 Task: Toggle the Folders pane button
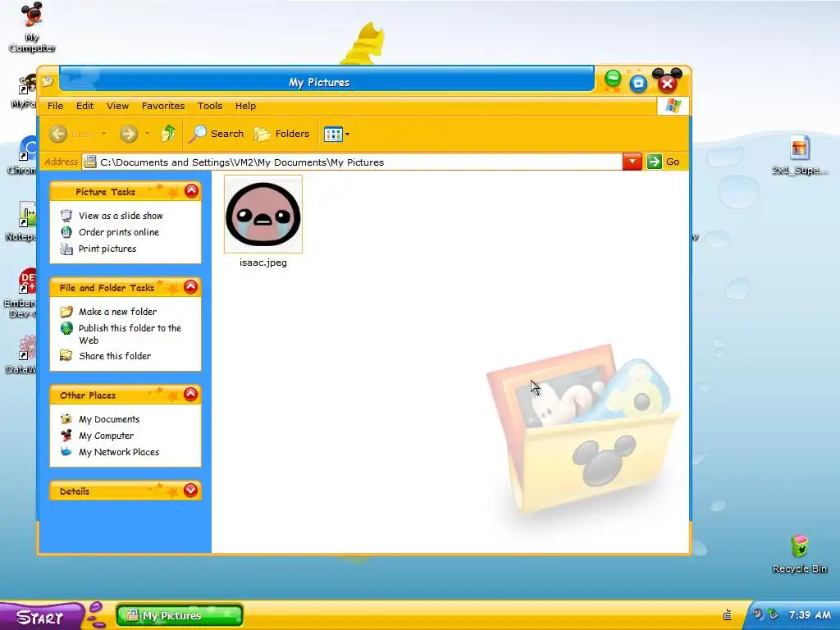pos(282,134)
